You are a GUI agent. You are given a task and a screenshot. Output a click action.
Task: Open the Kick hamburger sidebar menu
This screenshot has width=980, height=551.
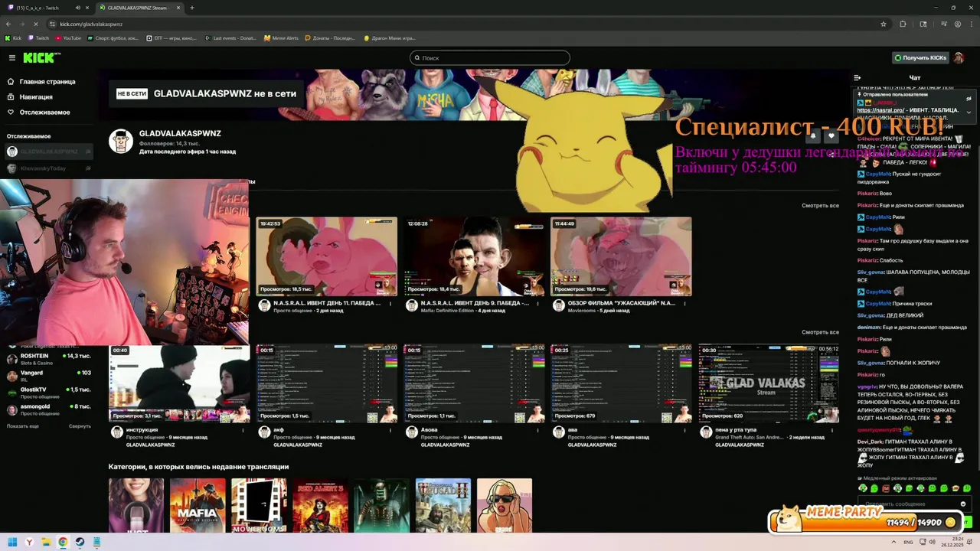(x=12, y=58)
